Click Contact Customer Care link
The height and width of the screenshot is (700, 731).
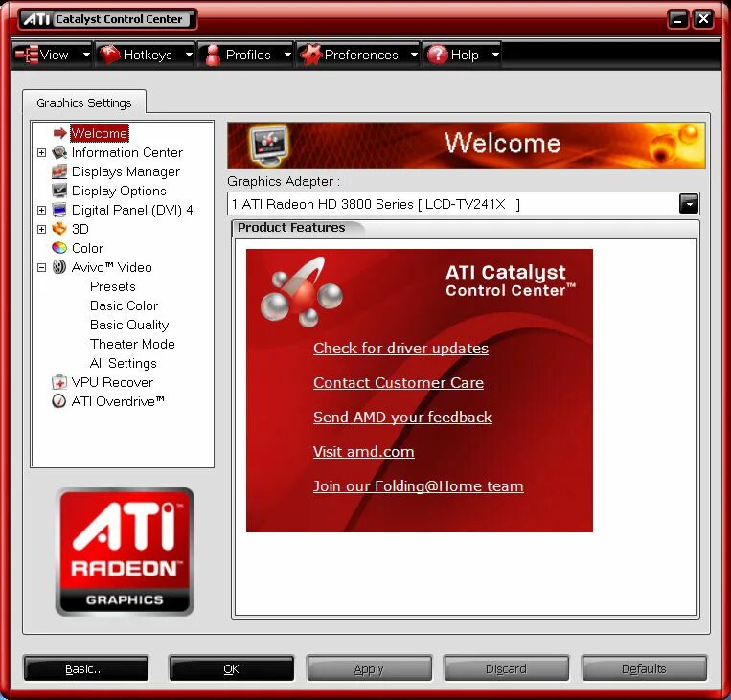click(399, 383)
